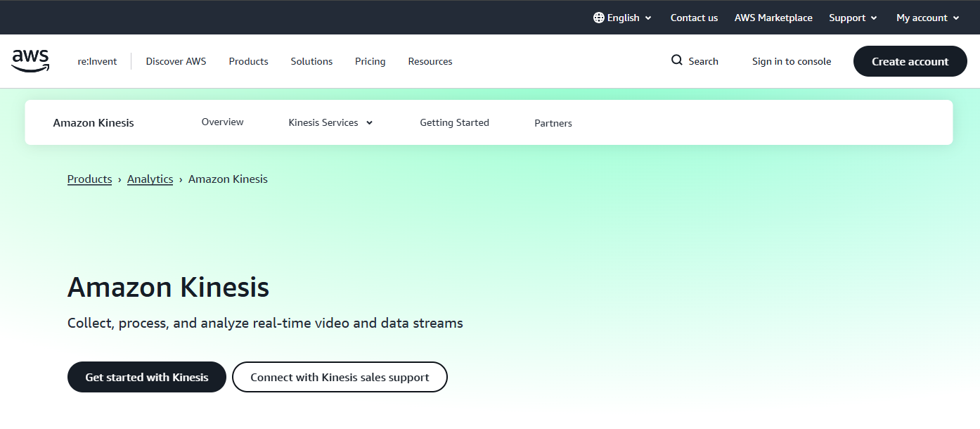The image size is (980, 429).
Task: Click Get started with Kinesis button
Action: [147, 377]
